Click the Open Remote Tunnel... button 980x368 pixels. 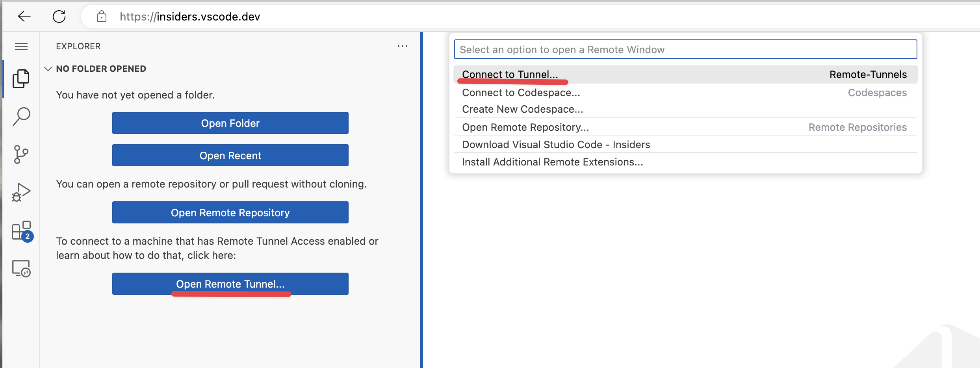230,284
